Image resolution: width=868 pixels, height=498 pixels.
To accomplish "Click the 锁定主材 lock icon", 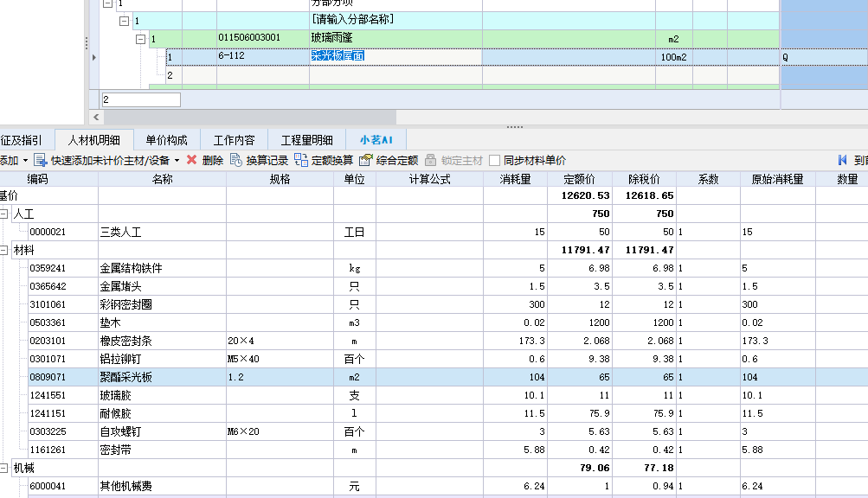I will (431, 161).
